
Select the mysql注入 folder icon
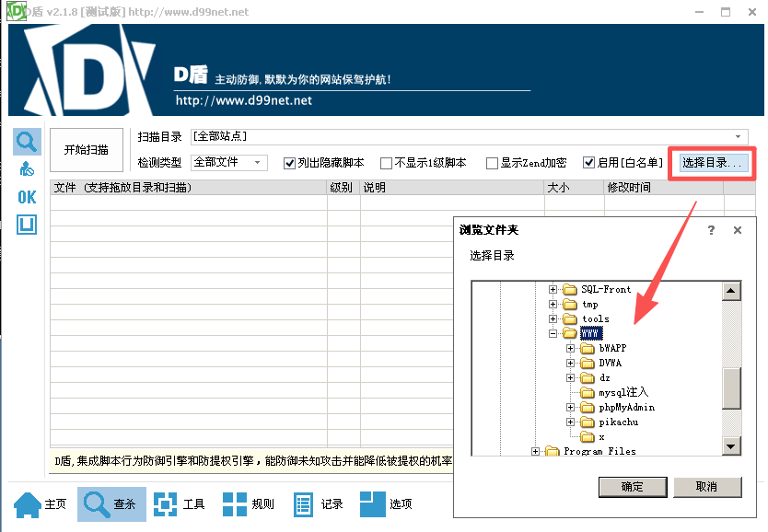588,392
